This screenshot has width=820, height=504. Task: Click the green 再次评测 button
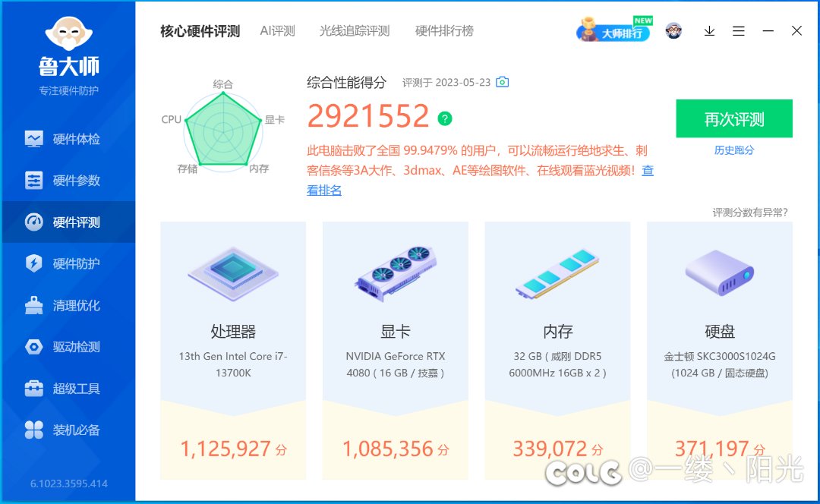(x=734, y=118)
